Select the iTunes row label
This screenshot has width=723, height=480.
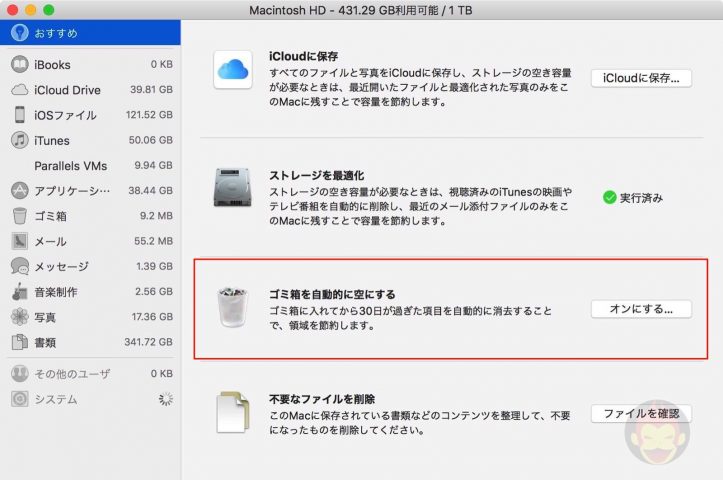[52, 141]
